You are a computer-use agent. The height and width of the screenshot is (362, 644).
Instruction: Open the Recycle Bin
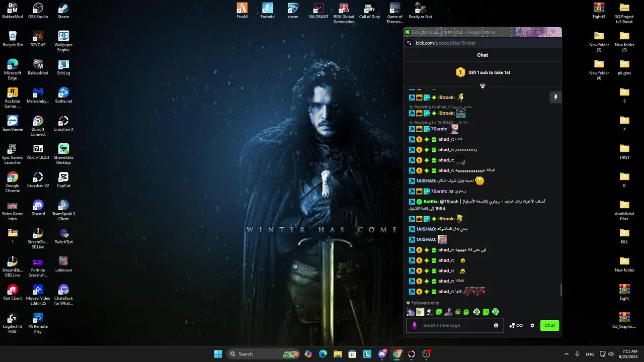click(13, 39)
